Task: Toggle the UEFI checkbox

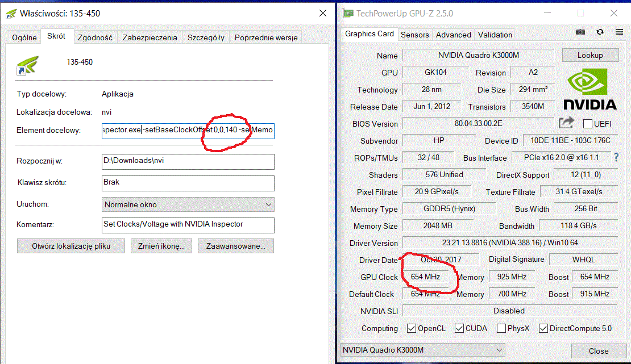Action: (x=588, y=124)
